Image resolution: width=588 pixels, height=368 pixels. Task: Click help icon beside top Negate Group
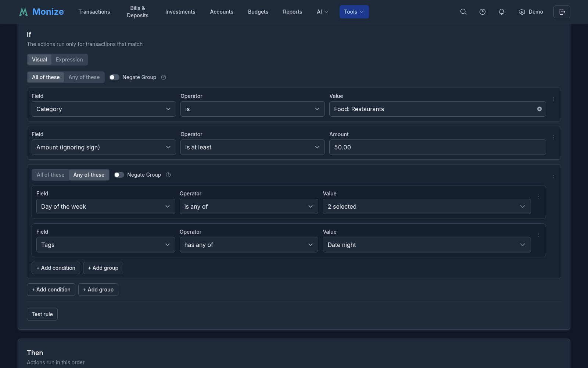[x=164, y=77]
